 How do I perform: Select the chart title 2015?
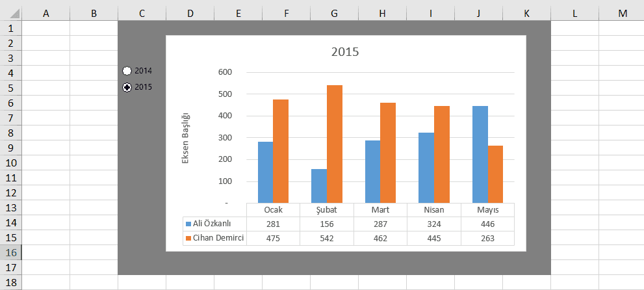[x=345, y=52]
